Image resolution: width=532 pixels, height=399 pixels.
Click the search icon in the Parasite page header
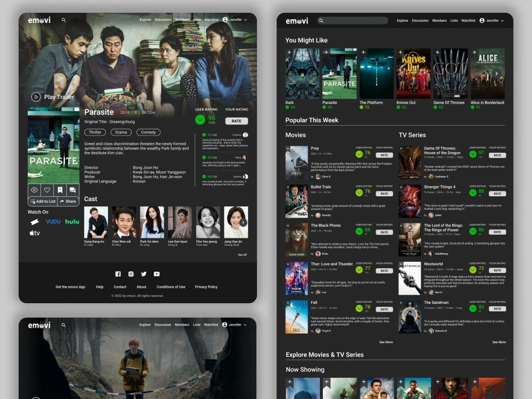click(x=63, y=20)
